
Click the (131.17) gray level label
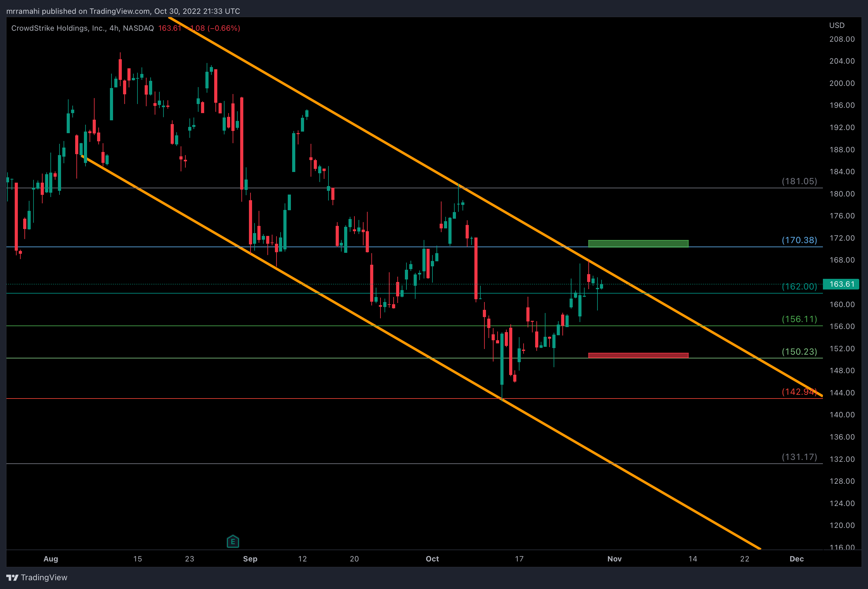799,457
